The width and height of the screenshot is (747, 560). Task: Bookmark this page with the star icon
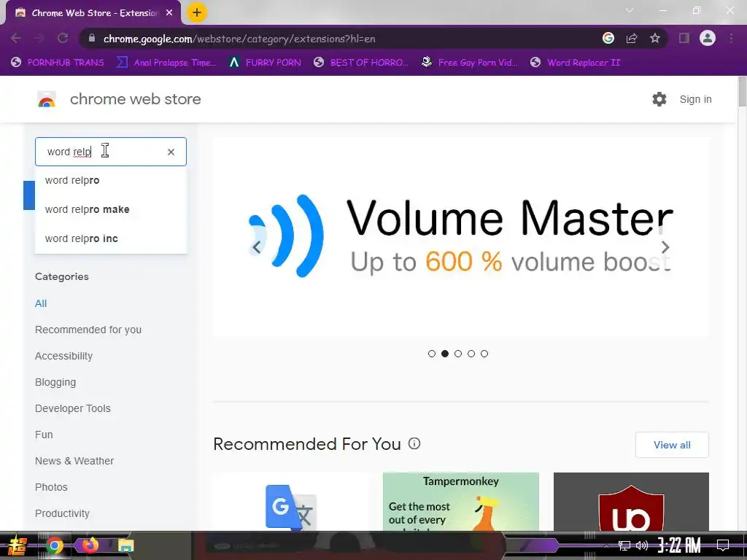(655, 38)
